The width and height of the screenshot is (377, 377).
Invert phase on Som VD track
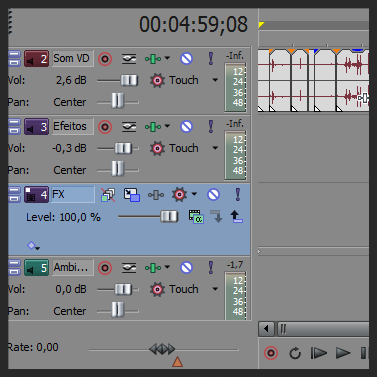click(129, 59)
